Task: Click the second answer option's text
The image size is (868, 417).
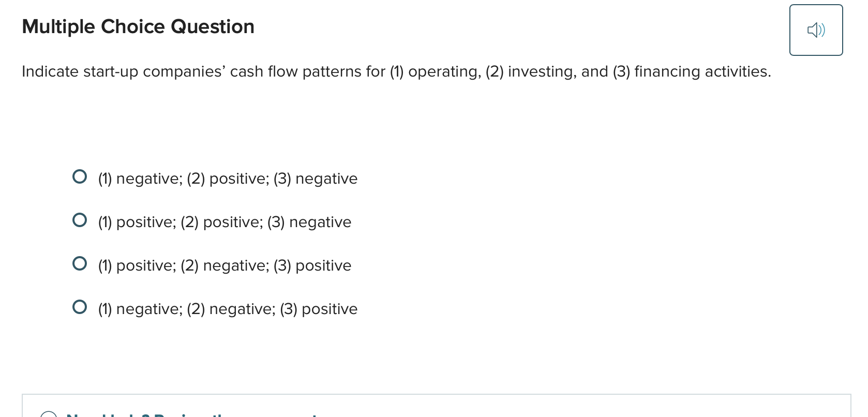Action: tap(224, 221)
